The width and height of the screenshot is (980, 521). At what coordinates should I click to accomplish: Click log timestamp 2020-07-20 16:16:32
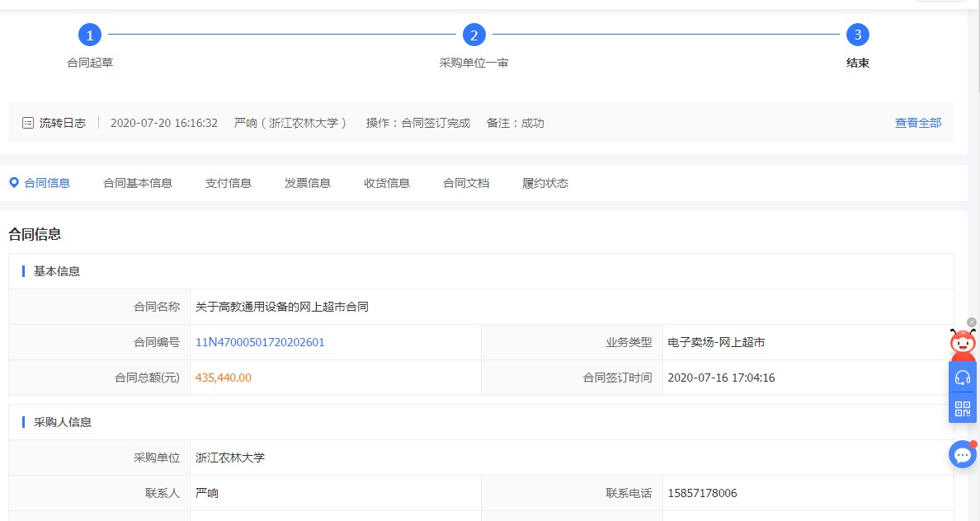pos(164,123)
